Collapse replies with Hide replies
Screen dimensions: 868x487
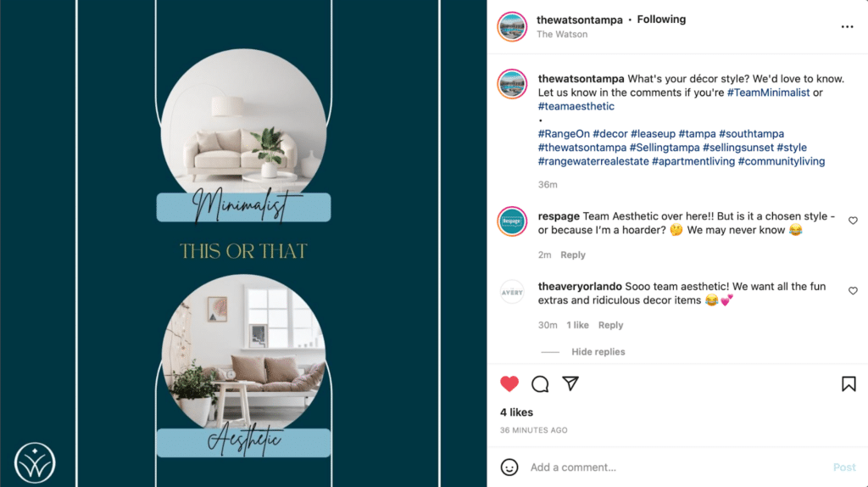pyautogui.click(x=598, y=352)
